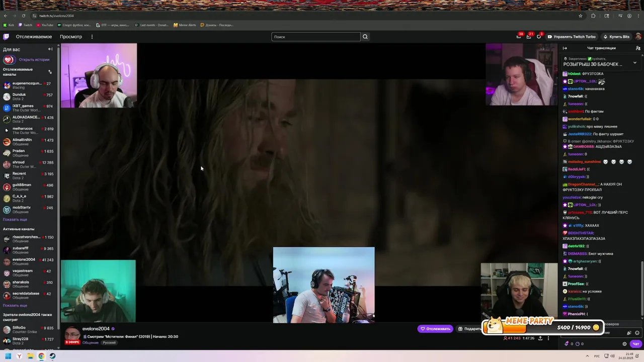Show more active channels below secretdatabase
The height and width of the screenshot is (362, 644).
pyautogui.click(x=15, y=305)
